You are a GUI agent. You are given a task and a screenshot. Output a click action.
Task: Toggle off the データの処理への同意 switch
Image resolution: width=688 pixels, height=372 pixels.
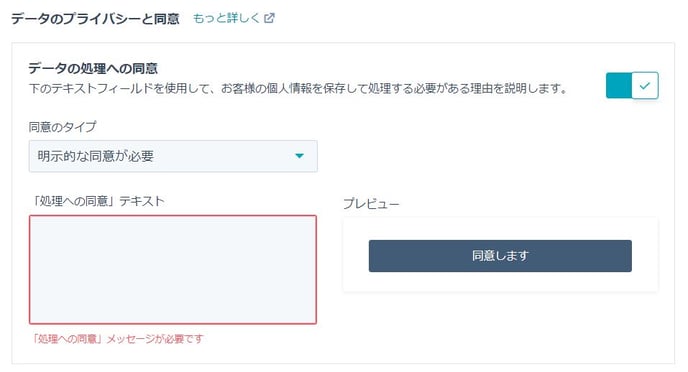(x=632, y=86)
